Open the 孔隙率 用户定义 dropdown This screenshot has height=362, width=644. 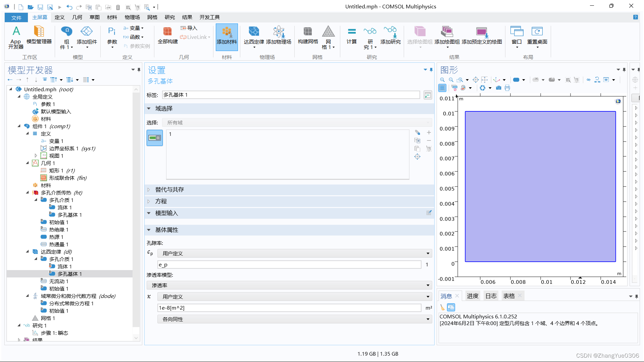point(294,254)
